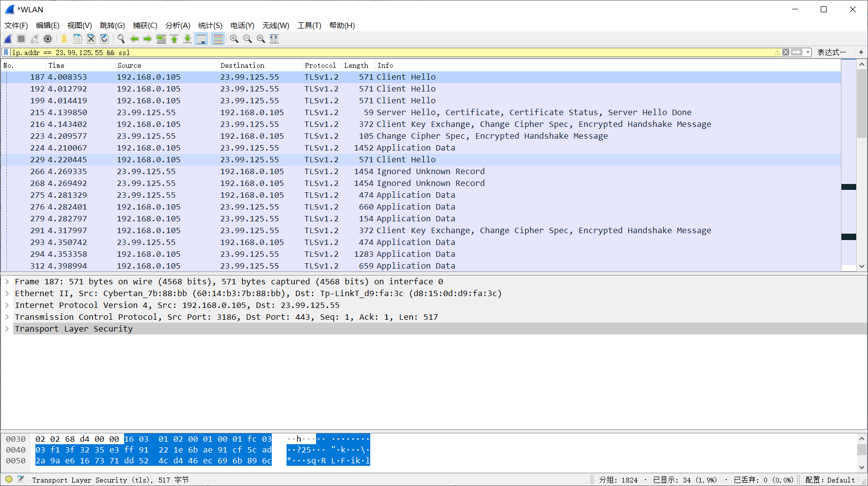
Task: Sort by the Destination column header
Action: (x=260, y=65)
